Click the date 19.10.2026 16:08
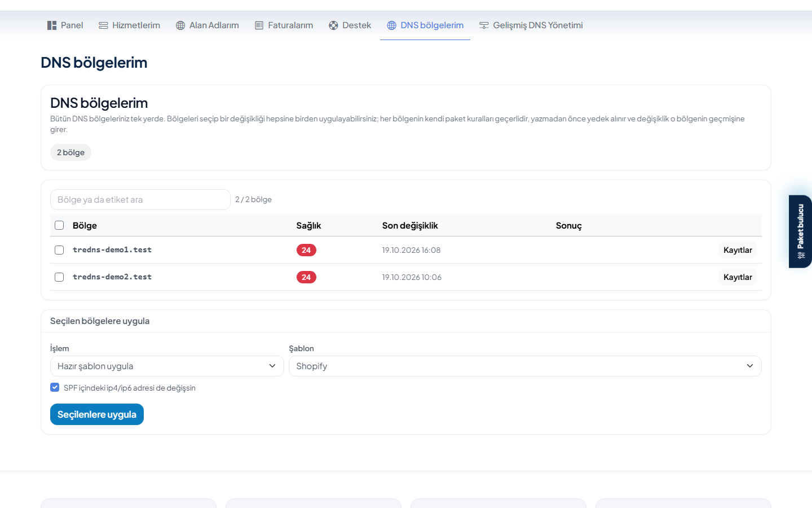 point(411,250)
